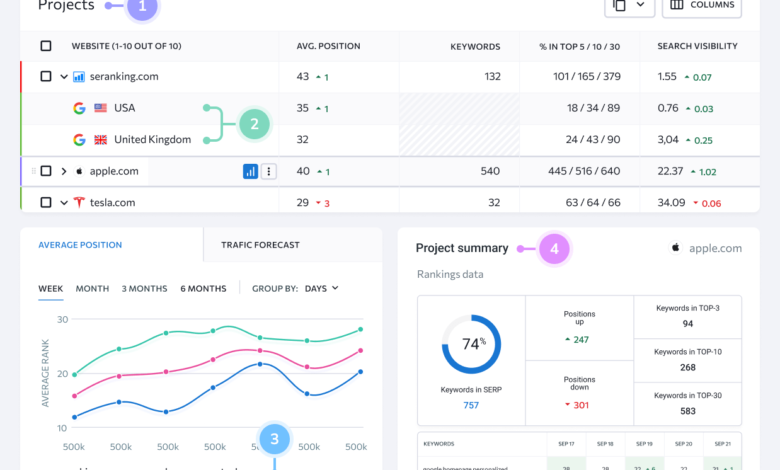The width and height of the screenshot is (780, 470).
Task: Sort by KEYWORDS column header
Action: [475, 47]
